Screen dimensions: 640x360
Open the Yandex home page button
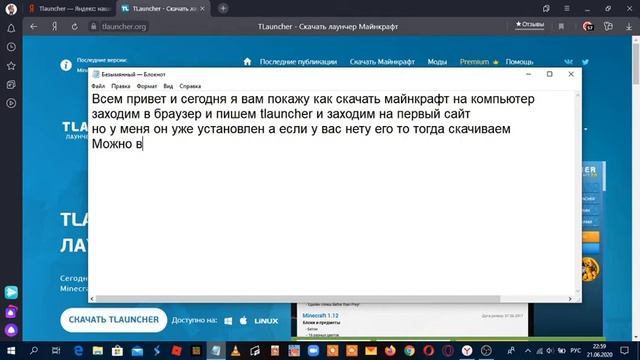[54, 27]
